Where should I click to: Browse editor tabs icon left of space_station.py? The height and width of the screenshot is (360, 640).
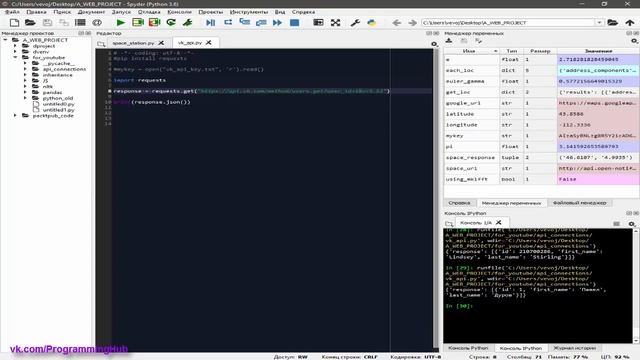tap(101, 43)
